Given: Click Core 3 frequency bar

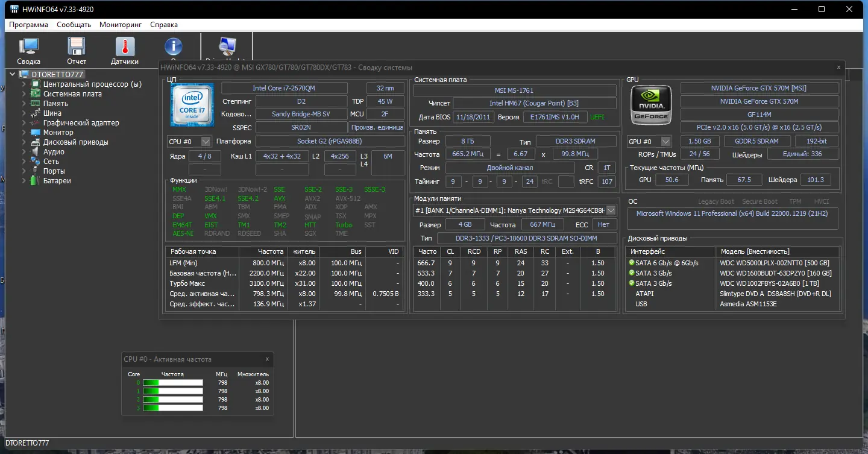Looking at the screenshot, I should pyautogui.click(x=173, y=408).
